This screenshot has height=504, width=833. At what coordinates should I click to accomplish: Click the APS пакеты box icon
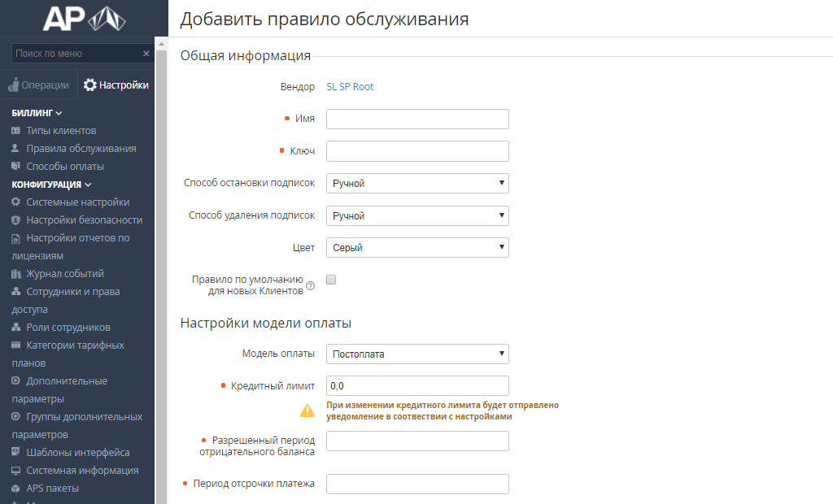(16, 488)
